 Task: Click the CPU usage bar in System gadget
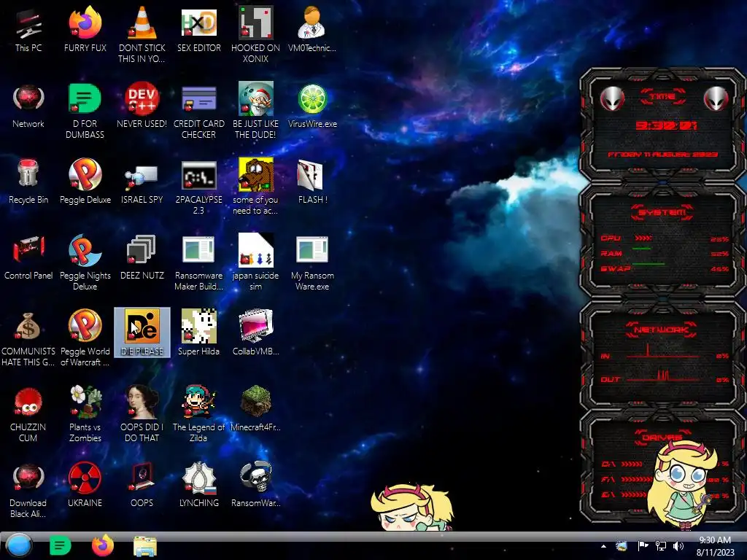coord(643,238)
